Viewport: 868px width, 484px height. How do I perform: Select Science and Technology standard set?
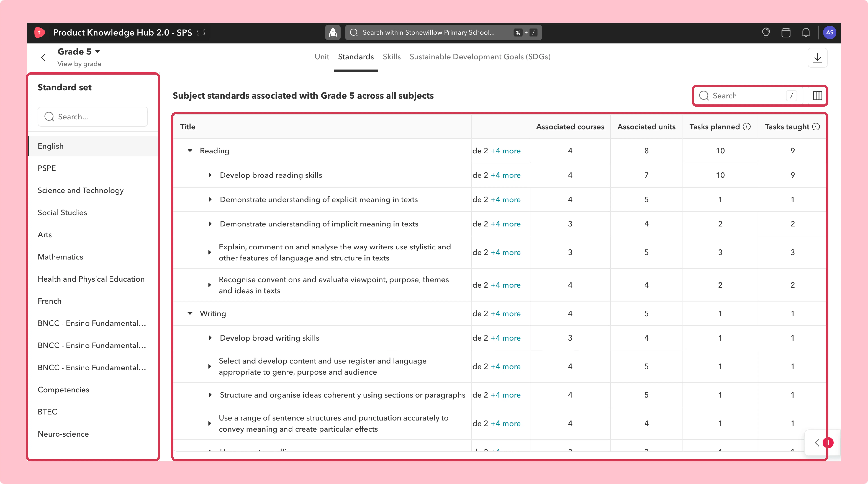[93, 190]
